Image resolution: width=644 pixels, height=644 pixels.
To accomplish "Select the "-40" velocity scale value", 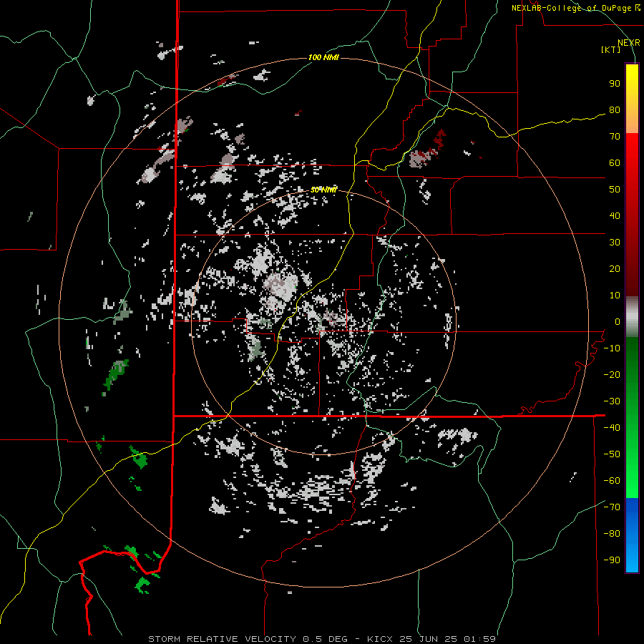I will [612, 428].
